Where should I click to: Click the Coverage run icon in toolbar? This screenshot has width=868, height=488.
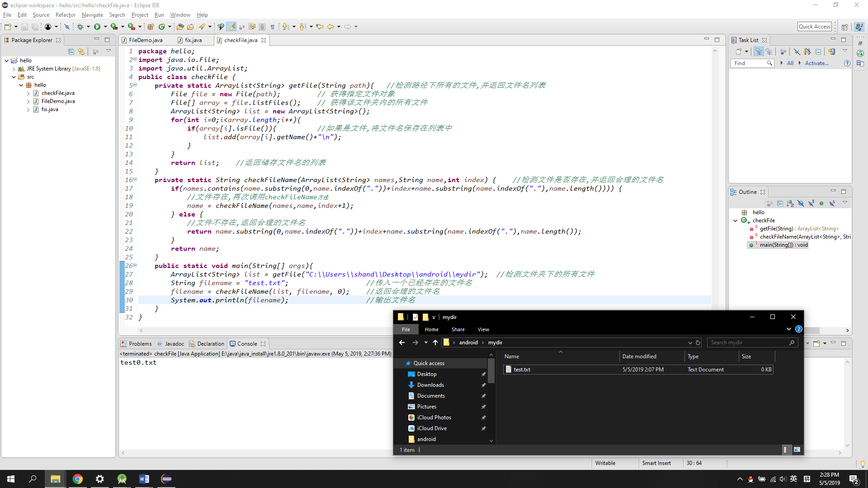(114, 27)
